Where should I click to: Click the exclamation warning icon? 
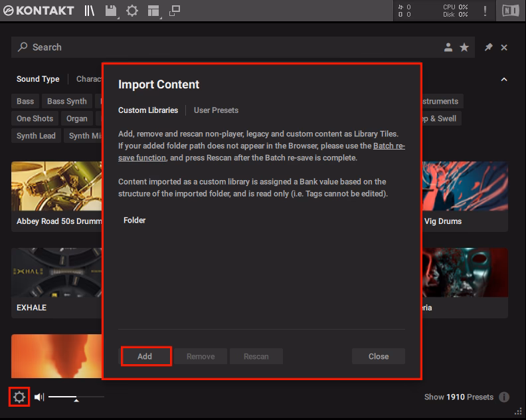click(x=485, y=11)
